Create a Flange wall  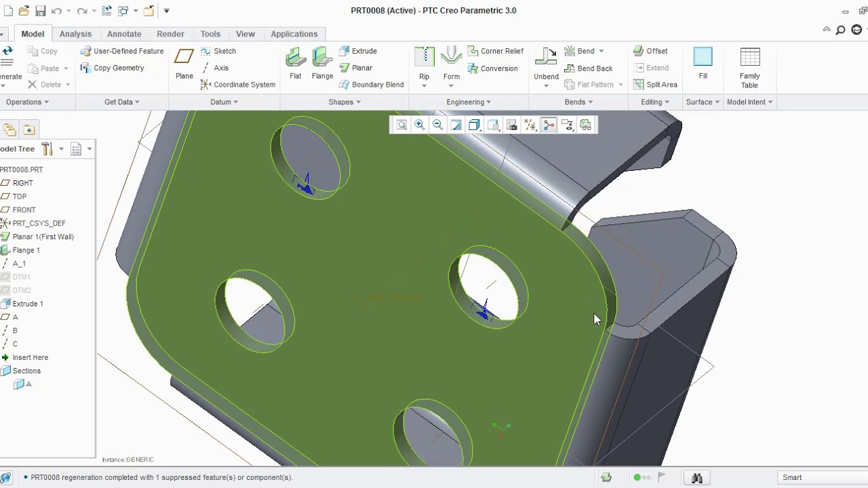(x=323, y=64)
